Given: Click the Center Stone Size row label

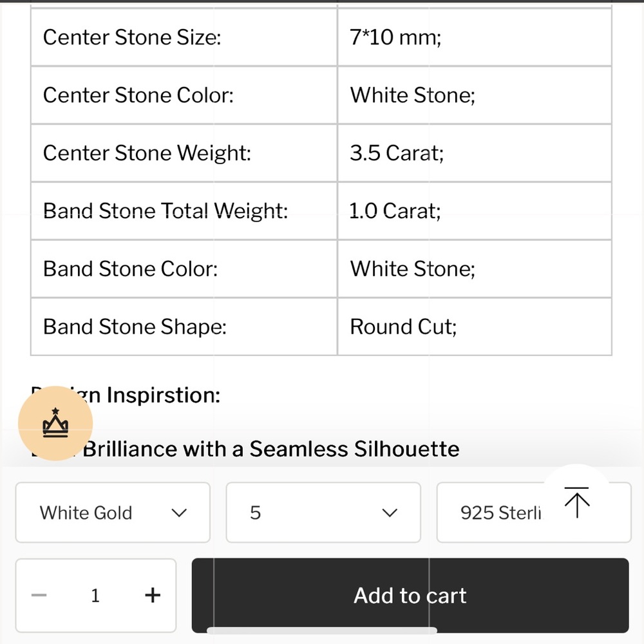Looking at the screenshot, I should pyautogui.click(x=132, y=37).
